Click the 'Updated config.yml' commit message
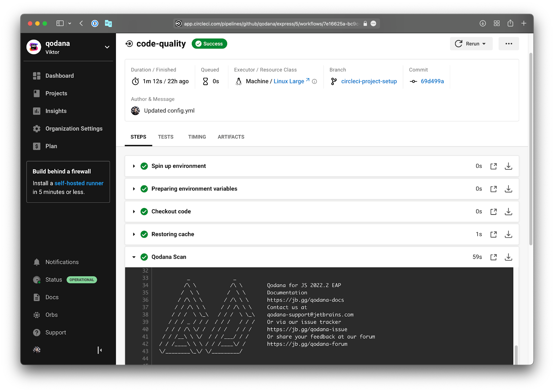This screenshot has height=392, width=554. point(169,111)
